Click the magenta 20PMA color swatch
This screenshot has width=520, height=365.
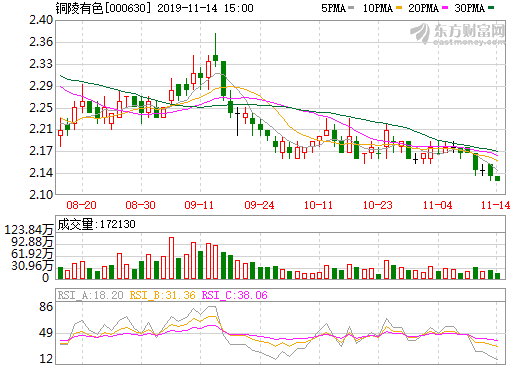coord(445,8)
